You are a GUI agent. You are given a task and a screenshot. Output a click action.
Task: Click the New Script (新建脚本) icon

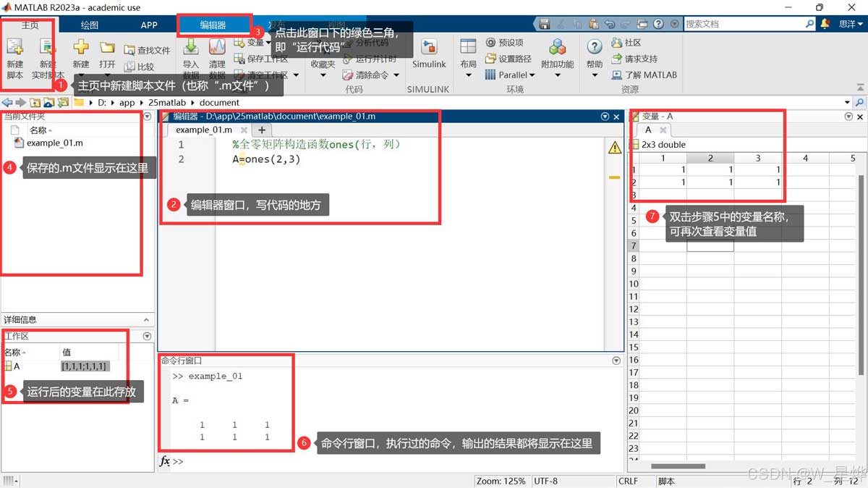click(14, 48)
